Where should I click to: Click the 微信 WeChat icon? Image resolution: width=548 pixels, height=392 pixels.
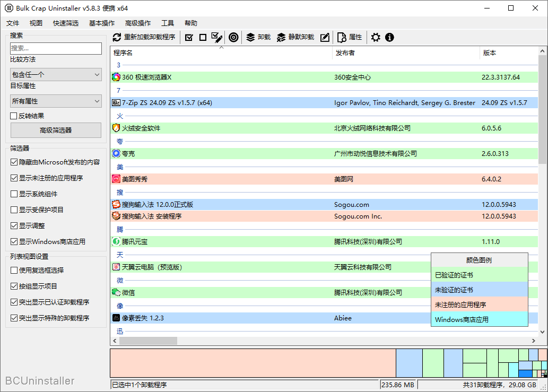point(116,292)
